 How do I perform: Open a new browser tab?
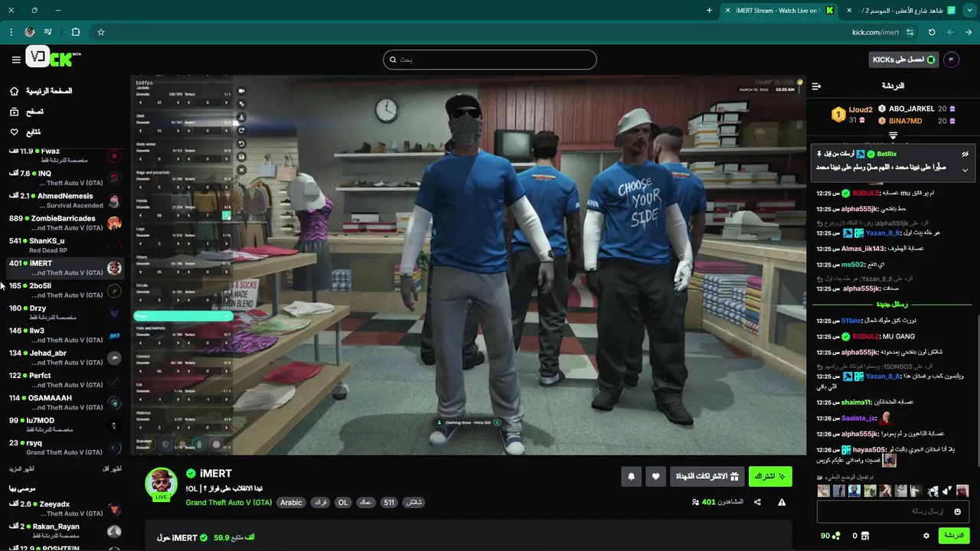coord(709,11)
